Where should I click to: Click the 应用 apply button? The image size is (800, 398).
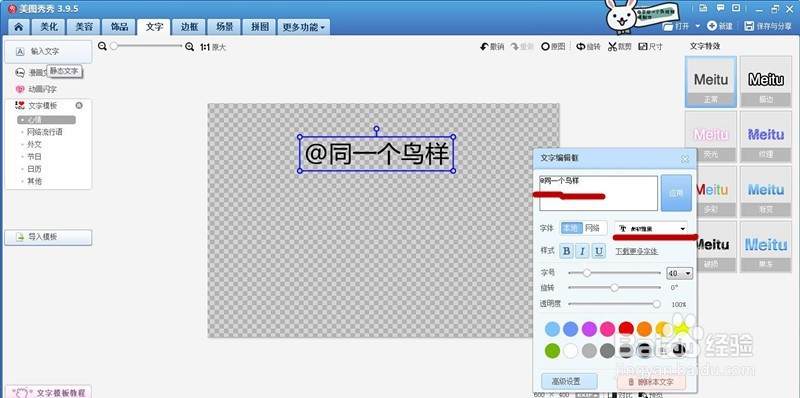(x=677, y=193)
